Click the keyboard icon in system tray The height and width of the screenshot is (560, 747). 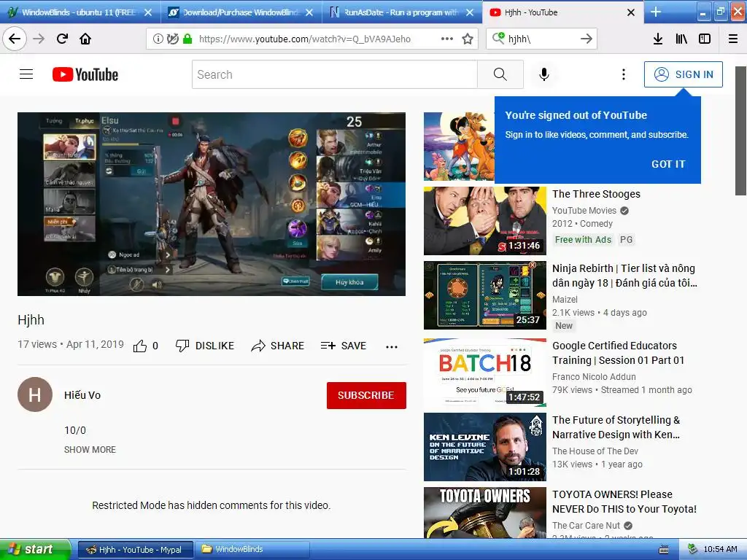664,550
